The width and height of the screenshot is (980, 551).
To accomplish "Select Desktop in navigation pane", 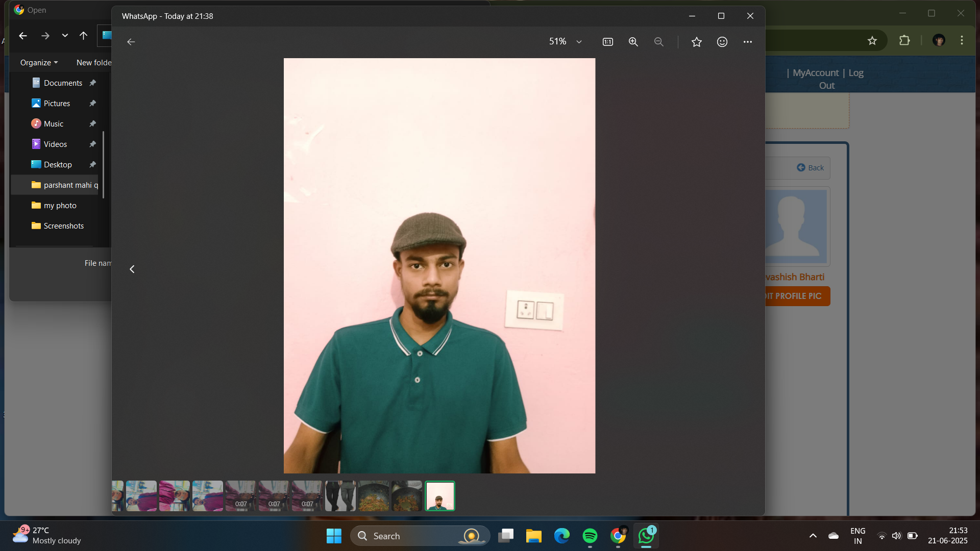I will [58, 164].
